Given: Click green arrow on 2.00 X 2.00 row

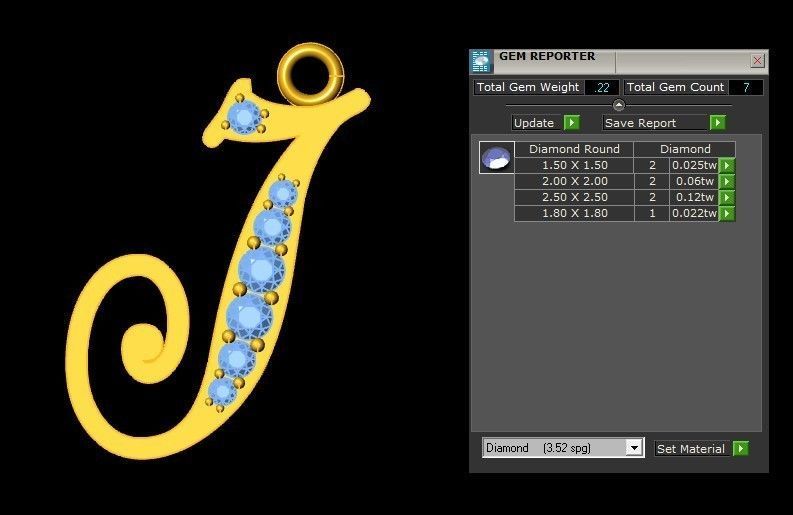Looking at the screenshot, I should pyautogui.click(x=727, y=182).
